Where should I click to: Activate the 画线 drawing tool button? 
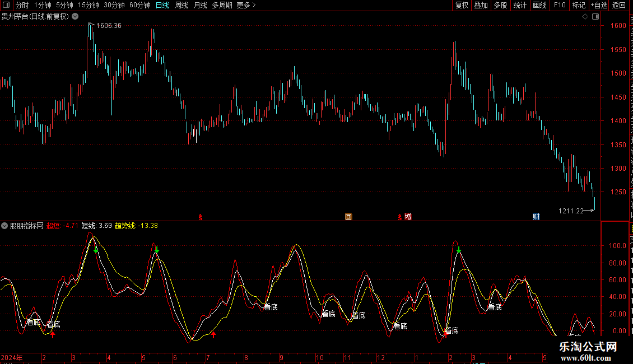(x=539, y=5)
